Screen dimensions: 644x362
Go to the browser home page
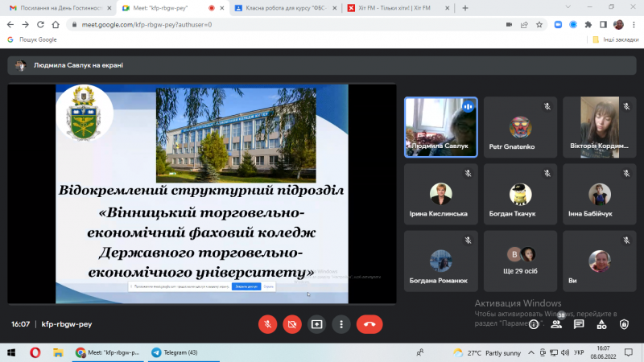tap(56, 25)
